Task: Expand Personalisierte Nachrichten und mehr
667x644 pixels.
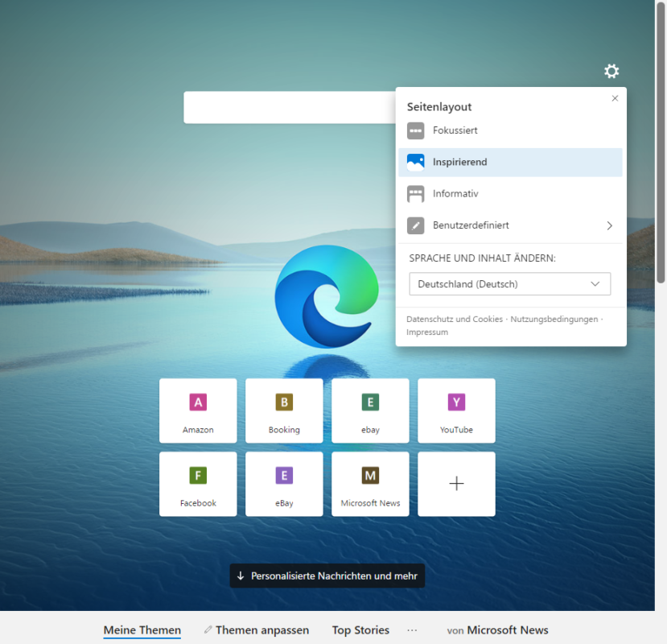Action: click(x=327, y=576)
